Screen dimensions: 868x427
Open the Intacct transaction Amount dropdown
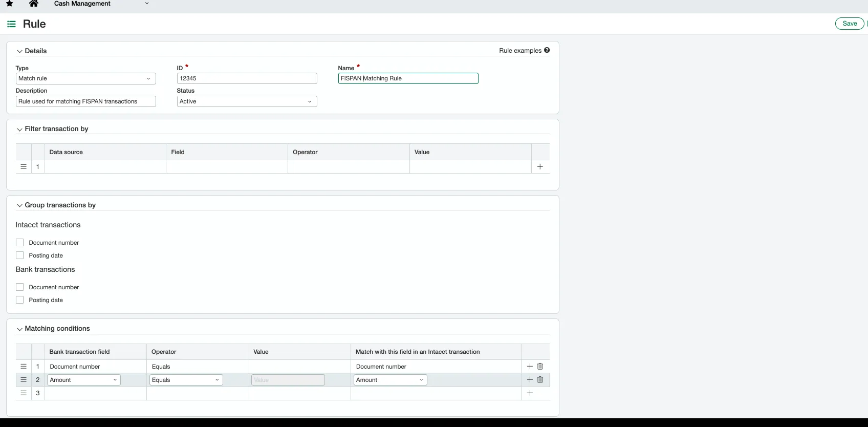pyautogui.click(x=390, y=380)
